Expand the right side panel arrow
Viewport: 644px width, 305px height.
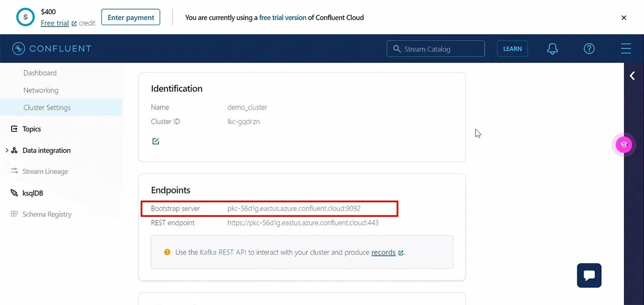(x=632, y=76)
